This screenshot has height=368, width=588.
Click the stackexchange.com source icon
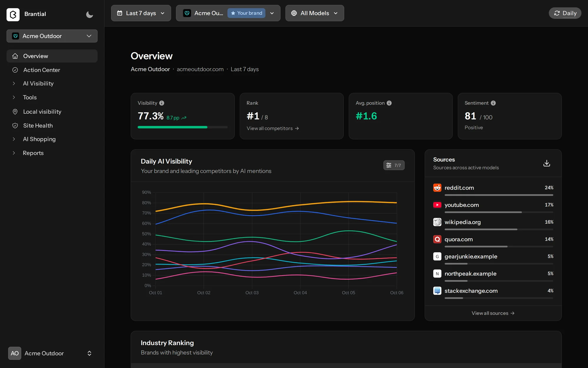pos(437,291)
